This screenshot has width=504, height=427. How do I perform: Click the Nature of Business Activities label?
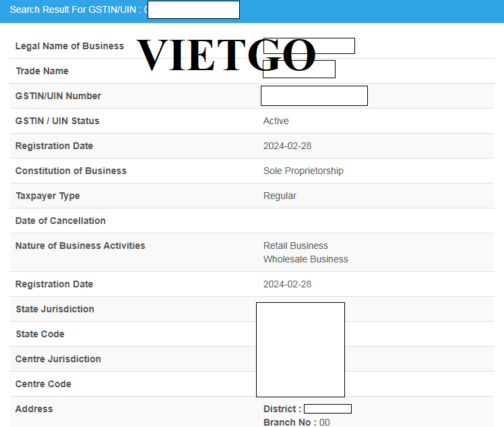click(80, 246)
